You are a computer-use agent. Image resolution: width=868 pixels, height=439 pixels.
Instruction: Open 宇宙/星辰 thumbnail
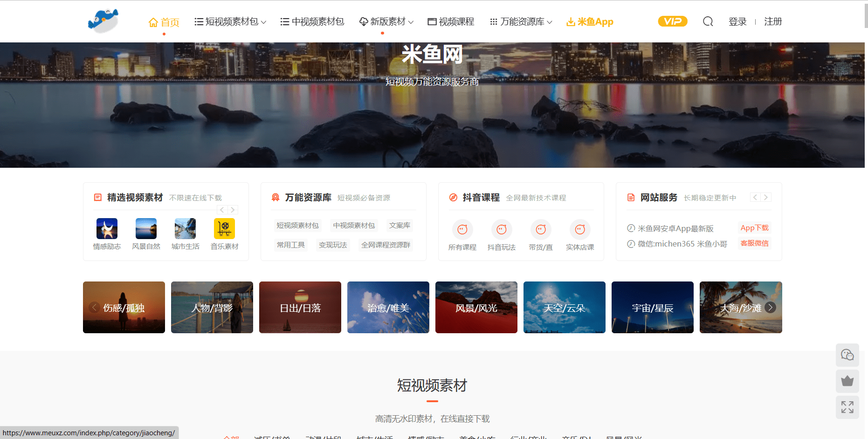(653, 307)
